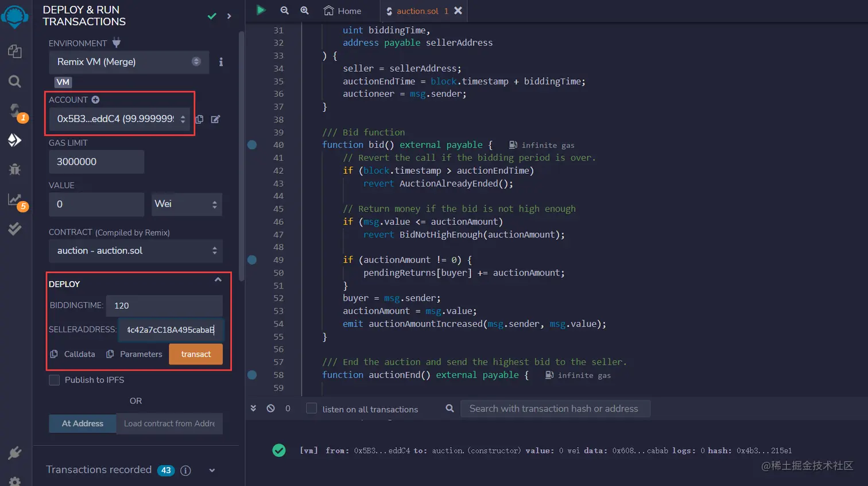Click the Load contract from Address field
868x486 pixels.
click(x=169, y=423)
